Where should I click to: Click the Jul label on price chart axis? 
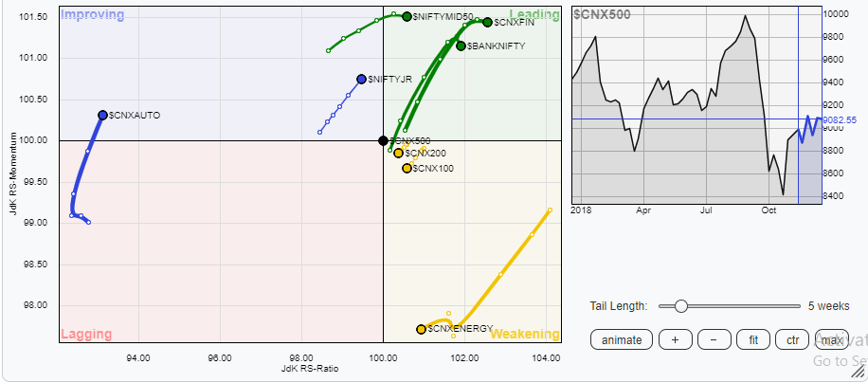tap(706, 210)
